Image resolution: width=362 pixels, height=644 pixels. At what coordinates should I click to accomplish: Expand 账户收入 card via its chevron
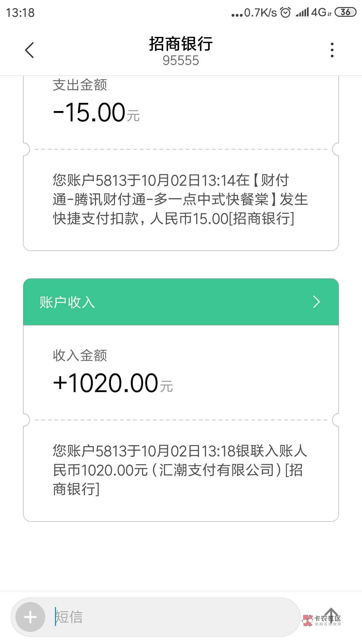(x=316, y=302)
